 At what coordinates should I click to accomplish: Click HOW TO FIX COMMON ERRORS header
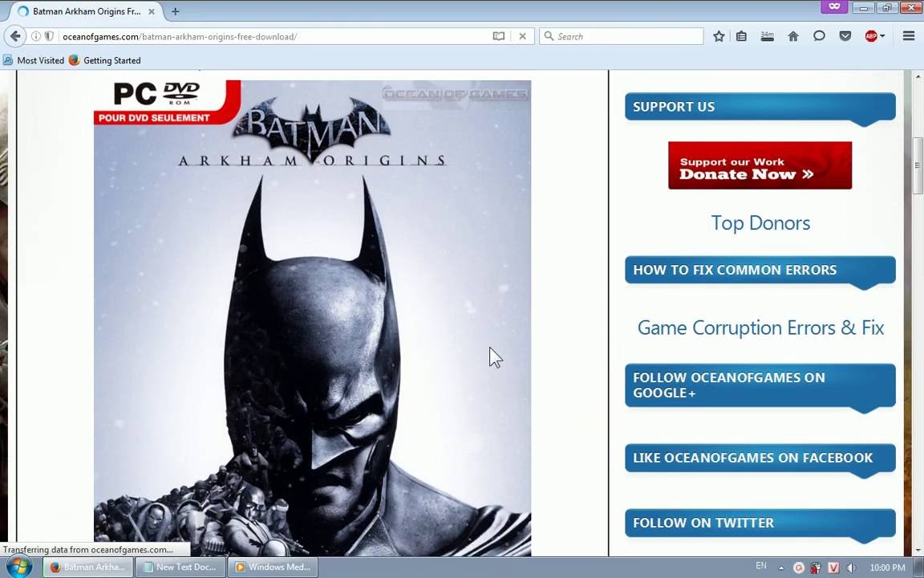[760, 270]
